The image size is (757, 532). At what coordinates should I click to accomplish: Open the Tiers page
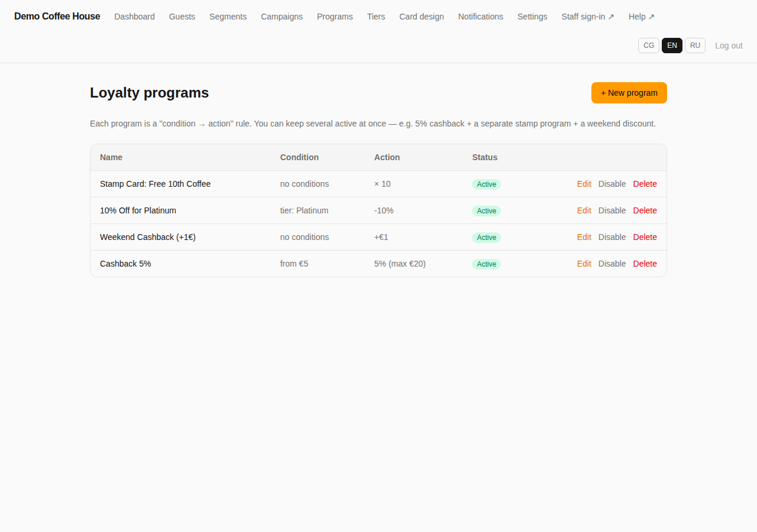[376, 17]
